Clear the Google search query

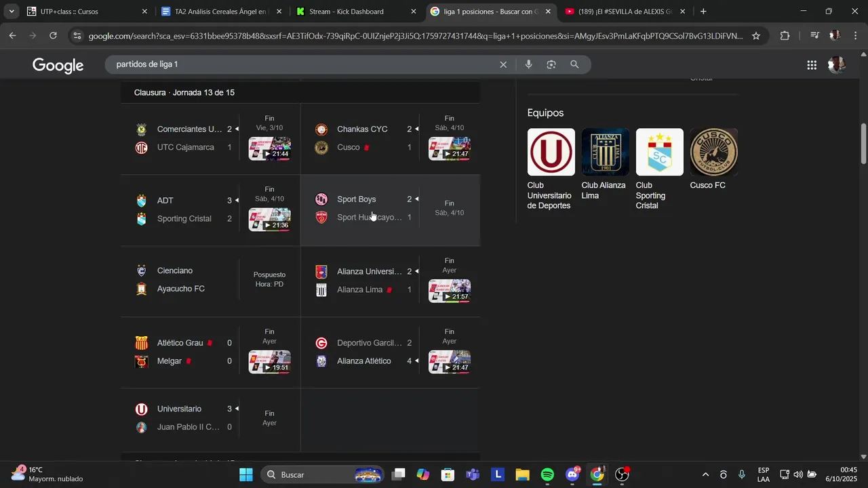(503, 64)
